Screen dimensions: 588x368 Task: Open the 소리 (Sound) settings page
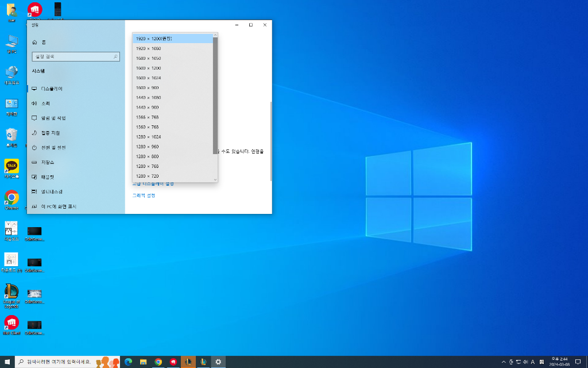pyautogui.click(x=45, y=103)
